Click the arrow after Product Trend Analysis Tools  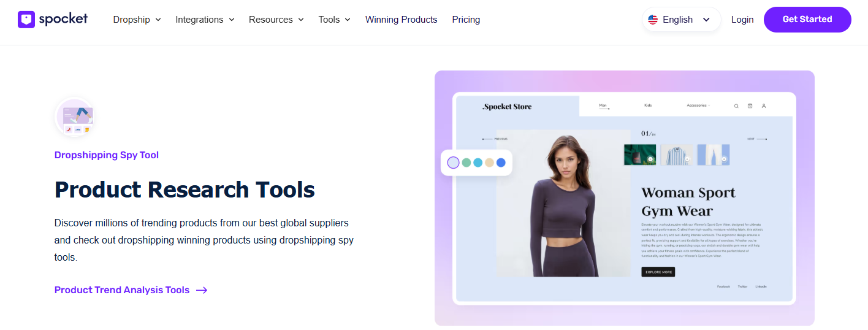(202, 290)
